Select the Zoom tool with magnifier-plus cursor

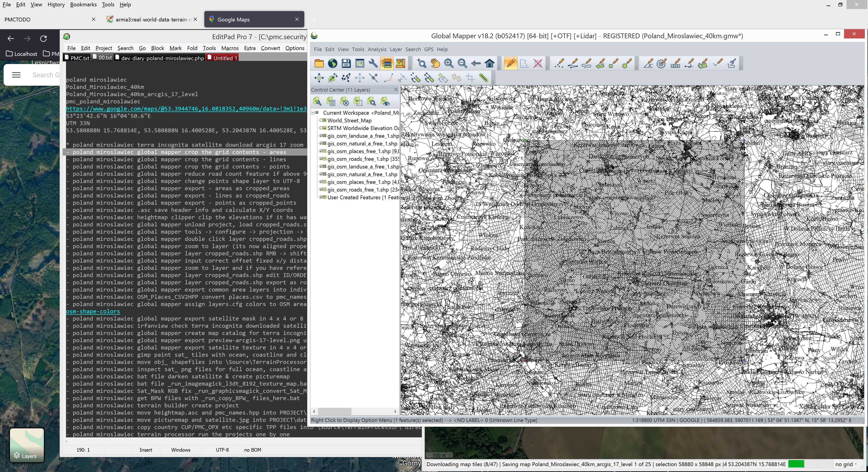click(x=422, y=63)
